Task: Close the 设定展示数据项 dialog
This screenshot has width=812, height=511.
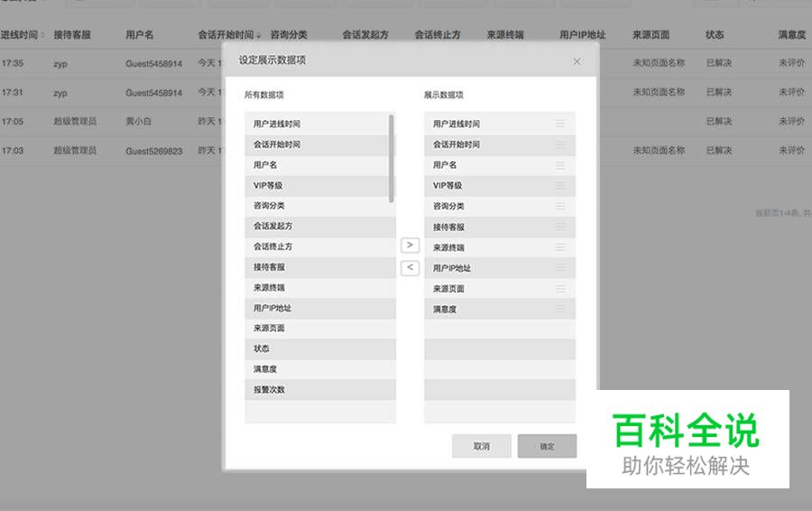Action: (x=577, y=61)
